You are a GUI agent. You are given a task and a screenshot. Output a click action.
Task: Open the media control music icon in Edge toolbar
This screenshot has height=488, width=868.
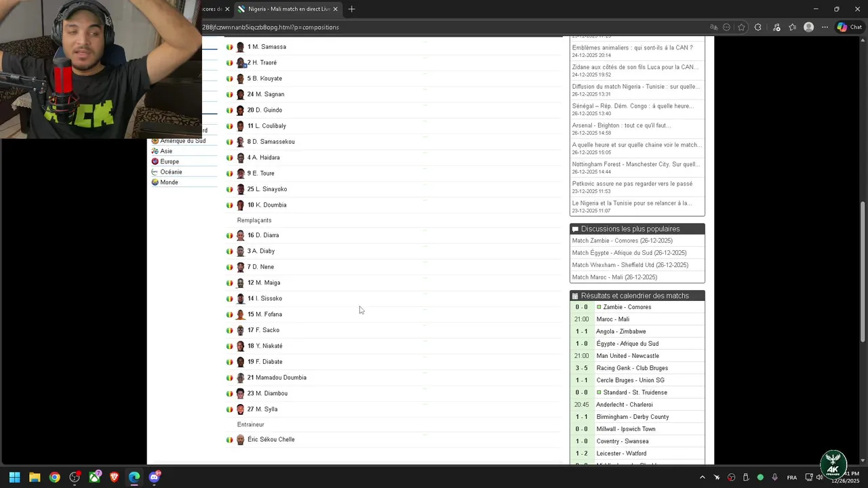tap(776, 27)
